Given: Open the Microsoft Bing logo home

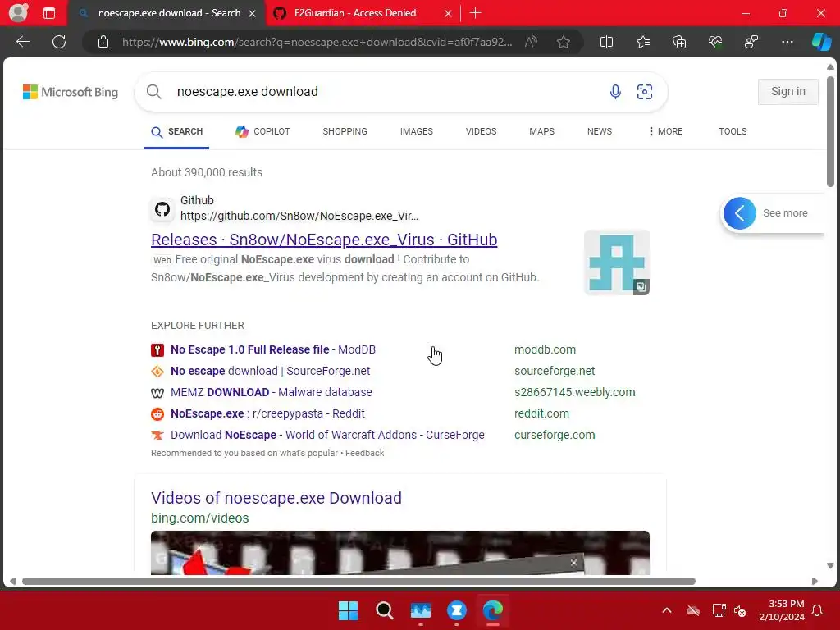Looking at the screenshot, I should (71, 92).
